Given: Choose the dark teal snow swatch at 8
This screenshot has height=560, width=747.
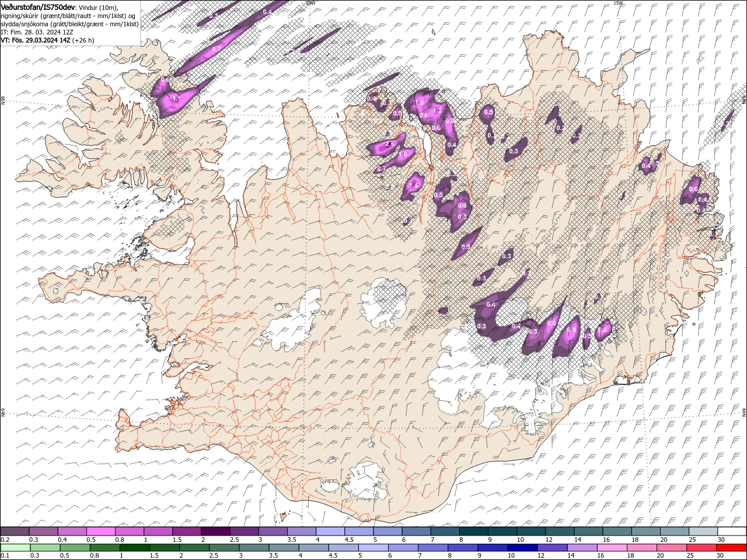Looking at the screenshot, I should pyautogui.click(x=473, y=531).
